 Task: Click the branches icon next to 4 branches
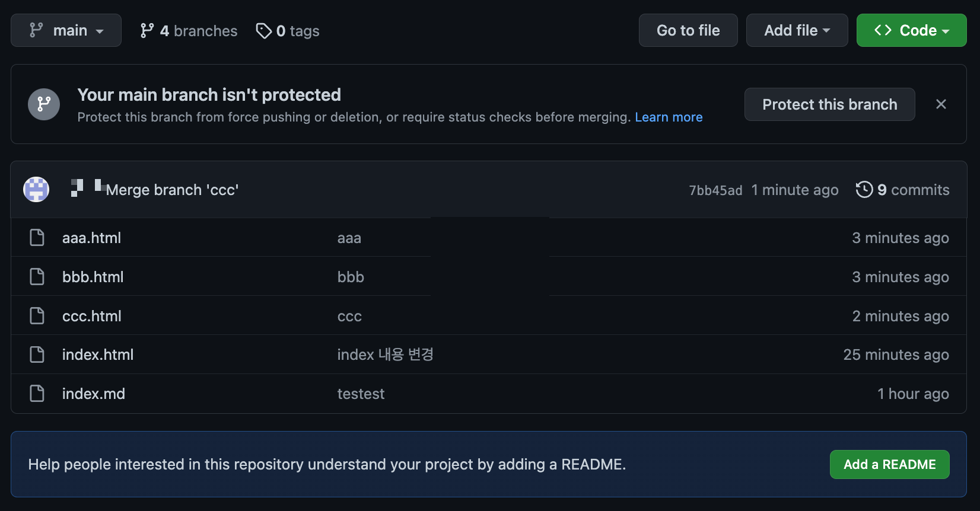click(x=147, y=31)
